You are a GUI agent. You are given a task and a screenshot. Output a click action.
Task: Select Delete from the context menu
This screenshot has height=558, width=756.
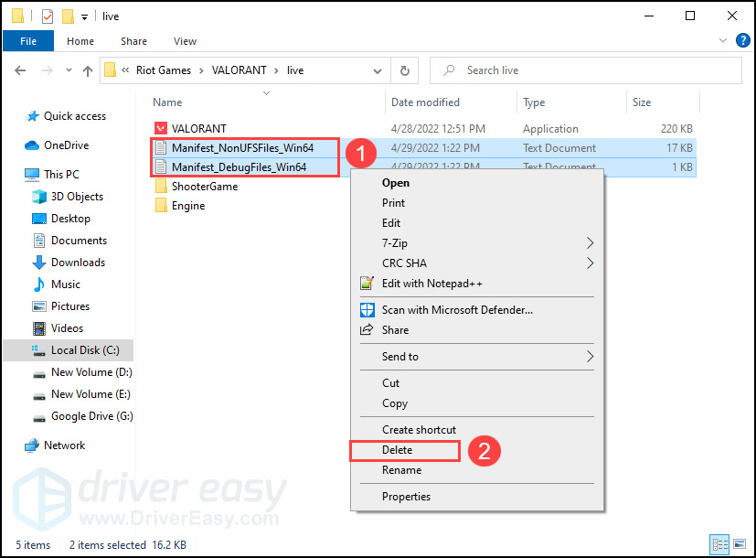(x=398, y=450)
